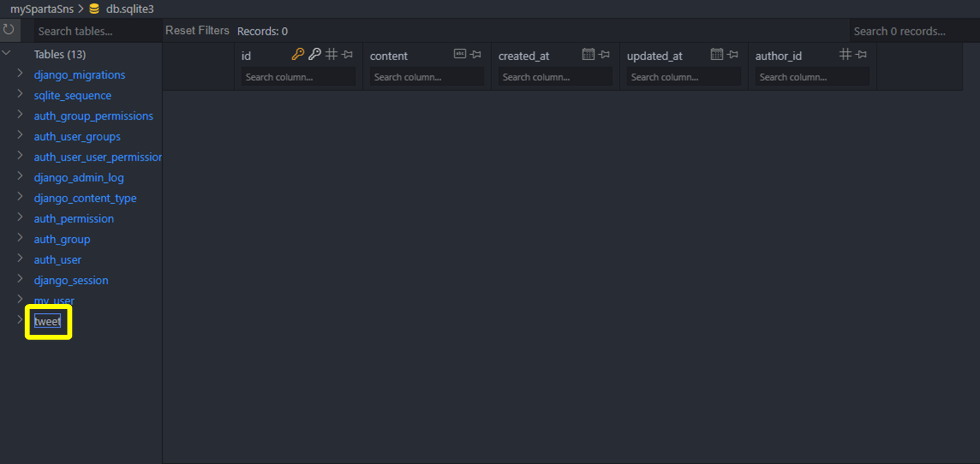Expand the django_admin_log table chevron
Viewport: 980px width, 464px height.
[x=20, y=176]
